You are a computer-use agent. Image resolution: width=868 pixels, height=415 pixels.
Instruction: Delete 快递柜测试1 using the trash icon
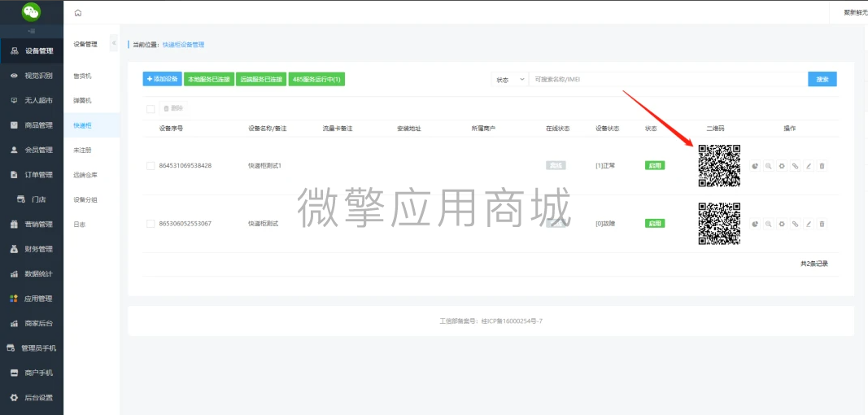tap(822, 166)
